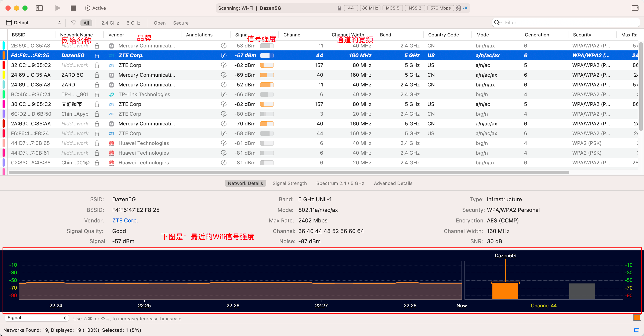
Task: Open the Advanced Details tab
Action: [x=393, y=183]
